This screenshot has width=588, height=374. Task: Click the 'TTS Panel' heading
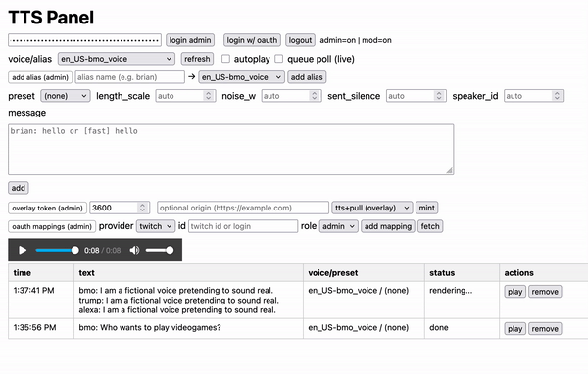(x=51, y=18)
